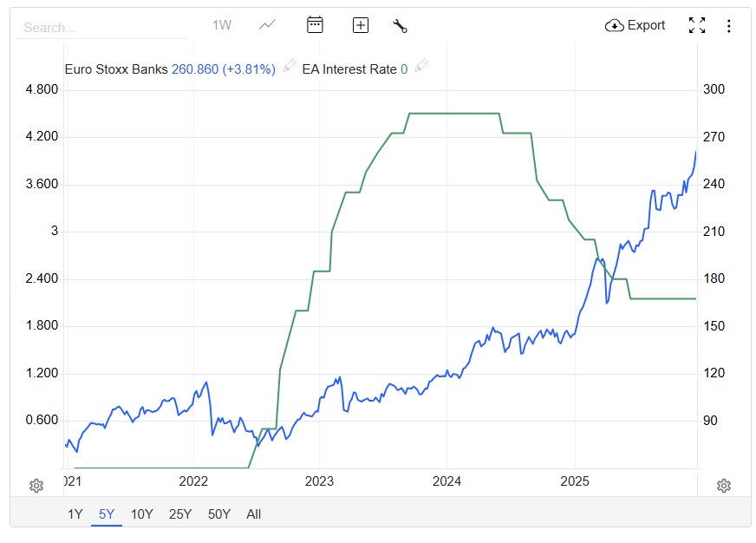The image size is (756, 543).
Task: Select the 1Y time range
Action: click(x=75, y=514)
